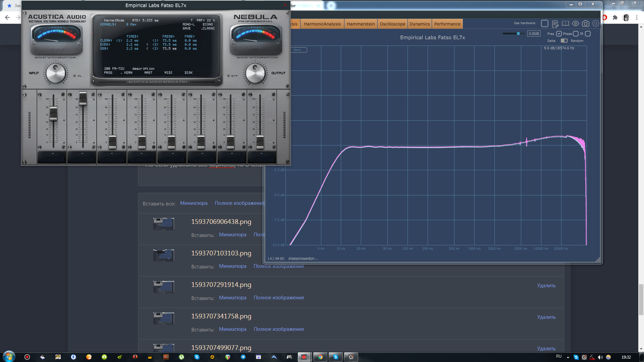The height and width of the screenshot is (362, 644).
Task: Open PROG page on Nebula display
Action: tap(108, 73)
